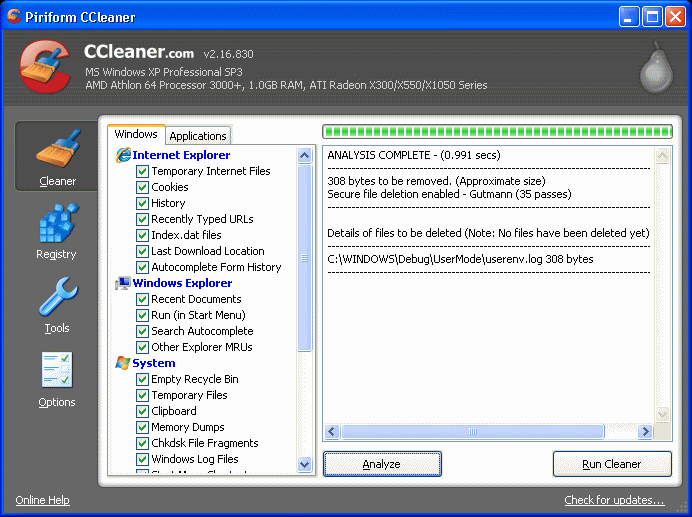Image resolution: width=692 pixels, height=517 pixels.
Task: Click the Secure file deletion enabled line
Action: tap(449, 194)
